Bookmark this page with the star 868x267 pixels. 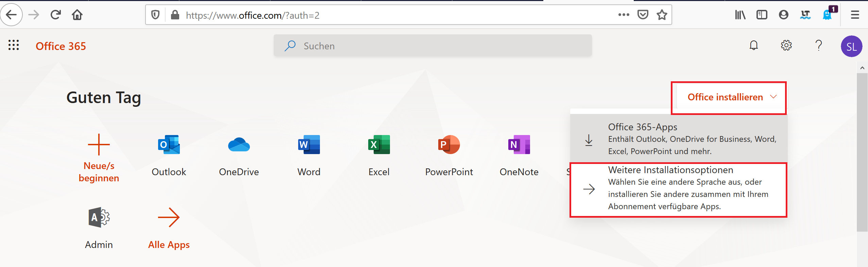coord(662,15)
